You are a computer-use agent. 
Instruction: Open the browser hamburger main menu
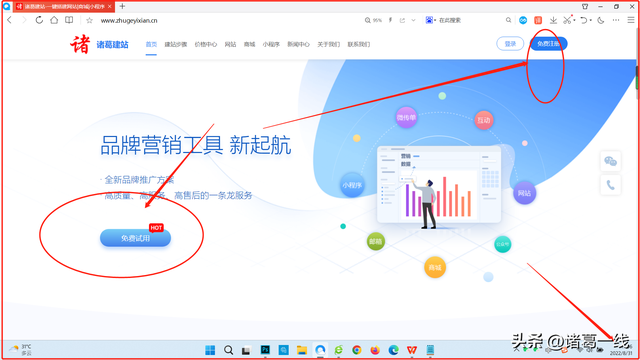pyautogui.click(x=631, y=20)
